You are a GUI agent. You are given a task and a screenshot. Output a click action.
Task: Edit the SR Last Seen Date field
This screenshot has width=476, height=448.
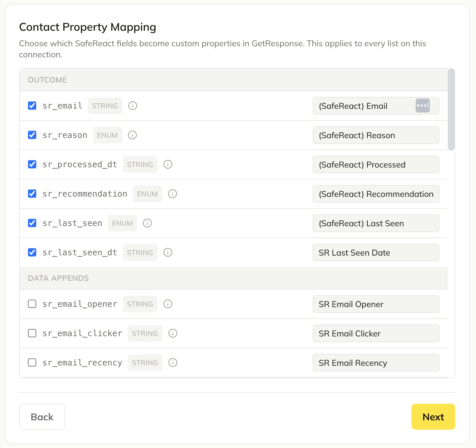point(376,253)
